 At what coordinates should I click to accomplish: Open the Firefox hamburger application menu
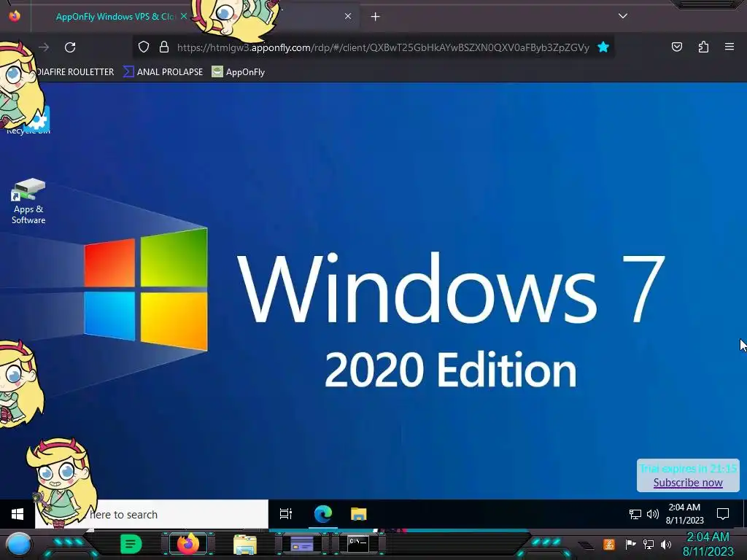729,47
